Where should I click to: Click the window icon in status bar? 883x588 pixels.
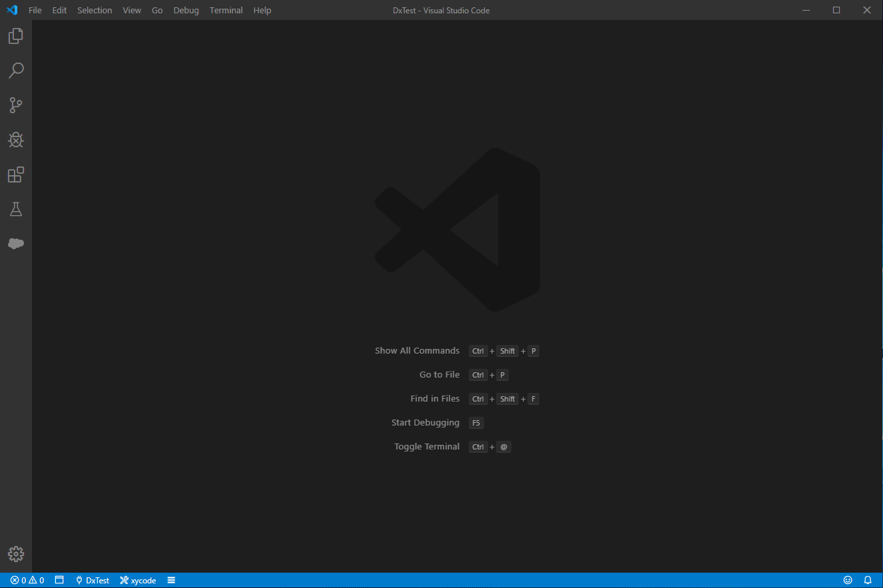click(x=59, y=580)
